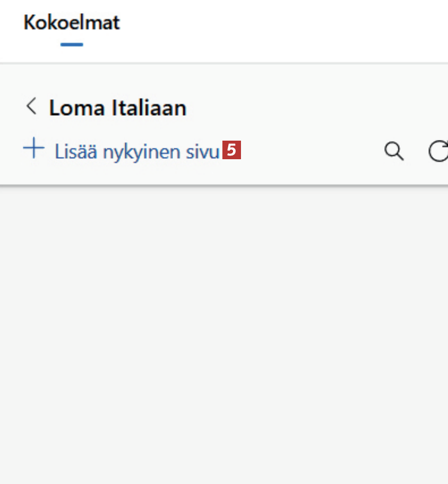Click the magnifier in the collection toolbar
This screenshot has height=484, width=448.
(x=394, y=151)
